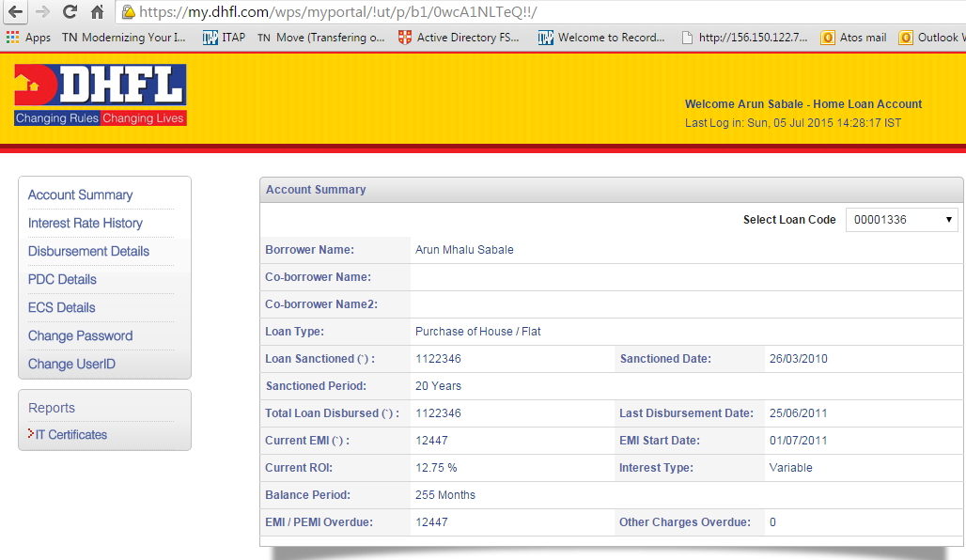The width and height of the screenshot is (966, 560).
Task: Open the ITAP bookmark
Action: (x=224, y=38)
